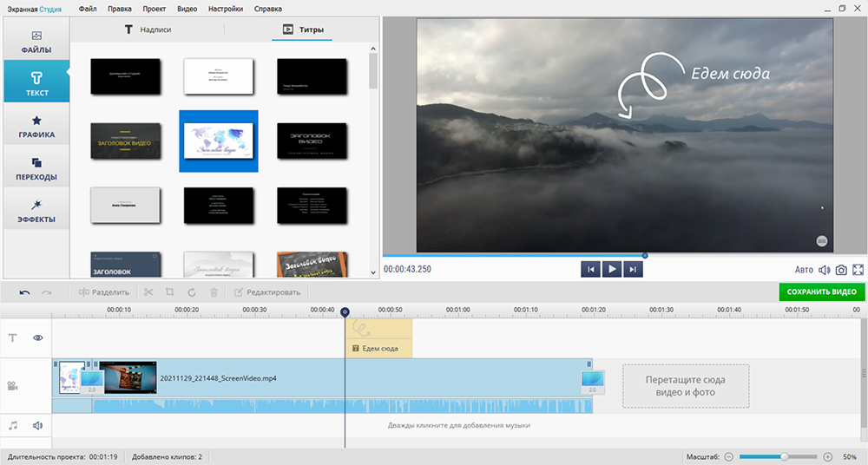
Task: Select the yellow ЗАГОЛОВОК ВИДЕО title template
Action: point(126,141)
